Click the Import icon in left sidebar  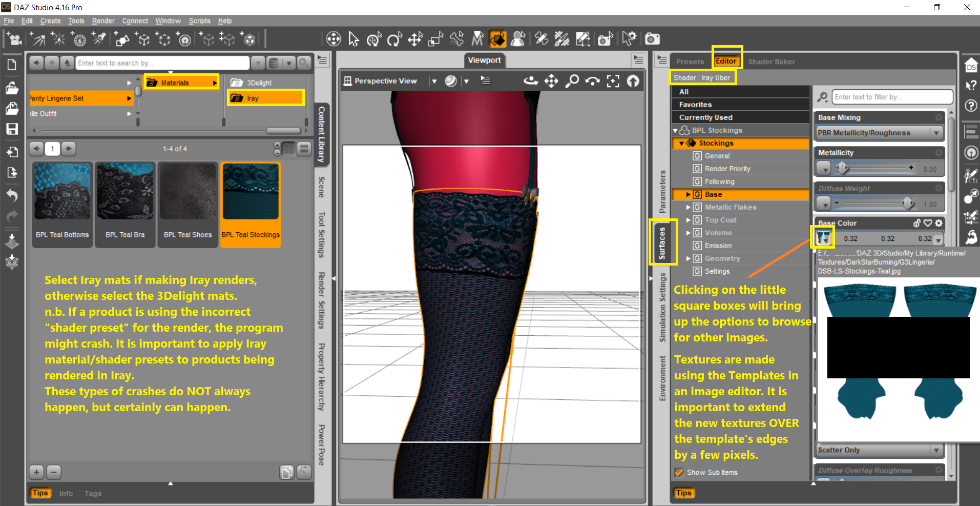pyautogui.click(x=12, y=152)
